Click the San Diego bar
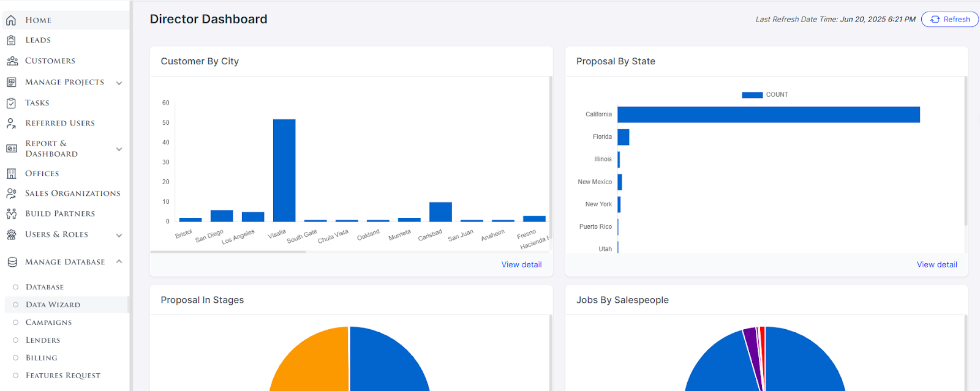Screen dimensions: 980x391 click(222, 216)
